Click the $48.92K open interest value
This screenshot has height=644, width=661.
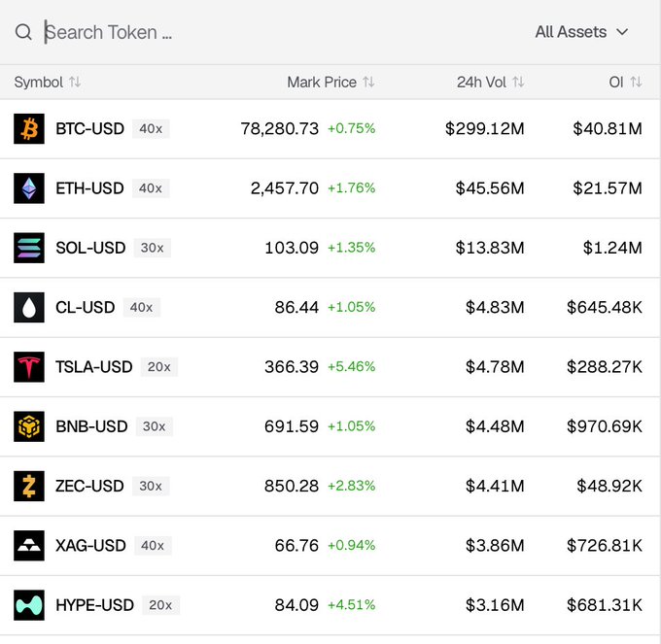[609, 486]
